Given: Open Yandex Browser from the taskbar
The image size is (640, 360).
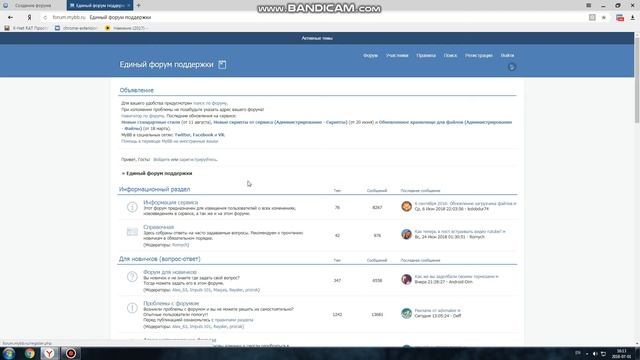Looking at the screenshot, I should click(49, 353).
